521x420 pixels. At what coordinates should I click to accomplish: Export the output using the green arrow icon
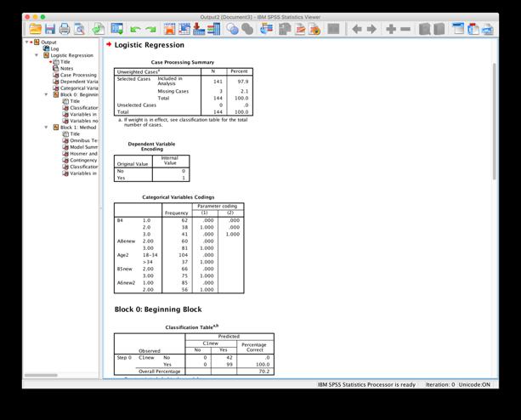pyautogui.click(x=99, y=29)
